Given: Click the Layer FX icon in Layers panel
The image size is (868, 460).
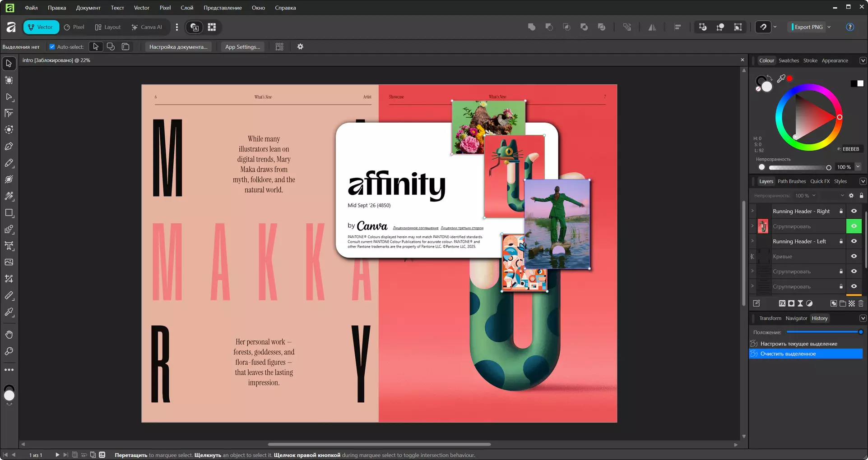Looking at the screenshot, I should pyautogui.click(x=782, y=304).
